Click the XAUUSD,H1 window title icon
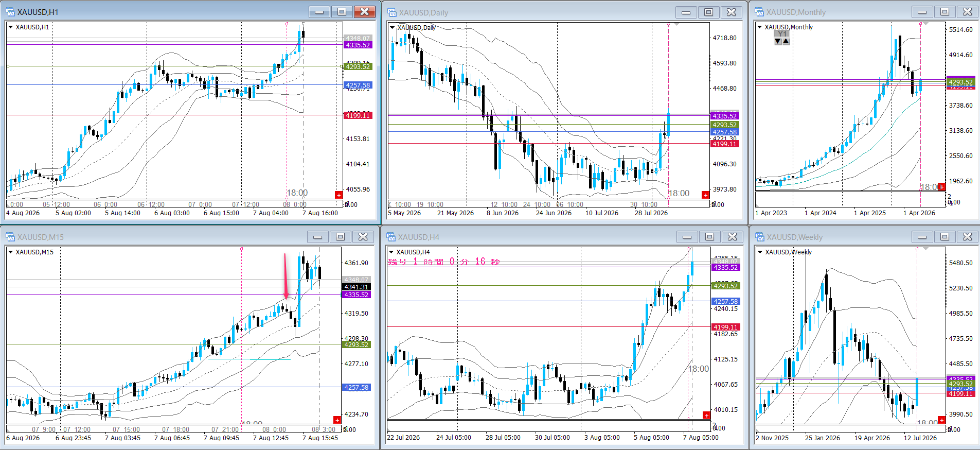This screenshot has width=980, height=450. click(x=10, y=12)
